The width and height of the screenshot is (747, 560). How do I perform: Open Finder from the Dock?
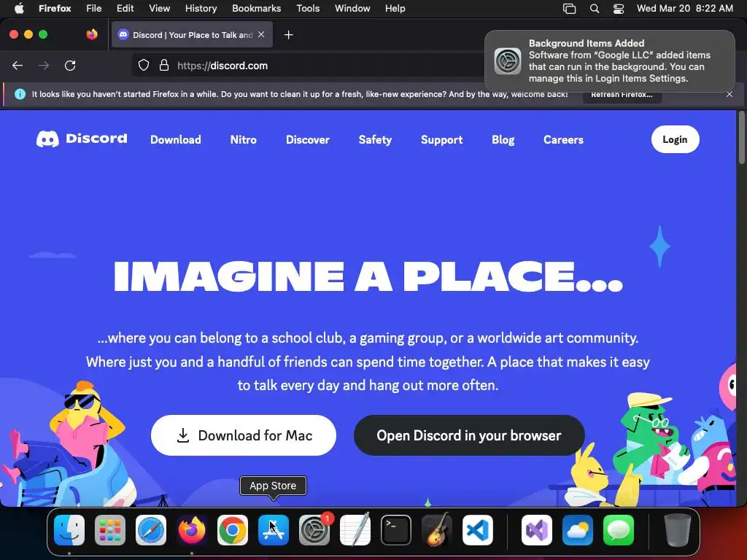[69, 530]
